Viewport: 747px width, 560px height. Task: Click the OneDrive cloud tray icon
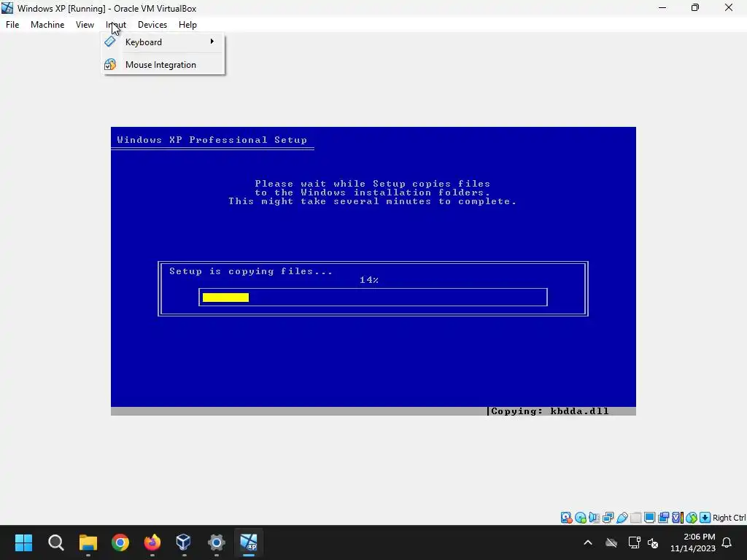click(x=611, y=542)
